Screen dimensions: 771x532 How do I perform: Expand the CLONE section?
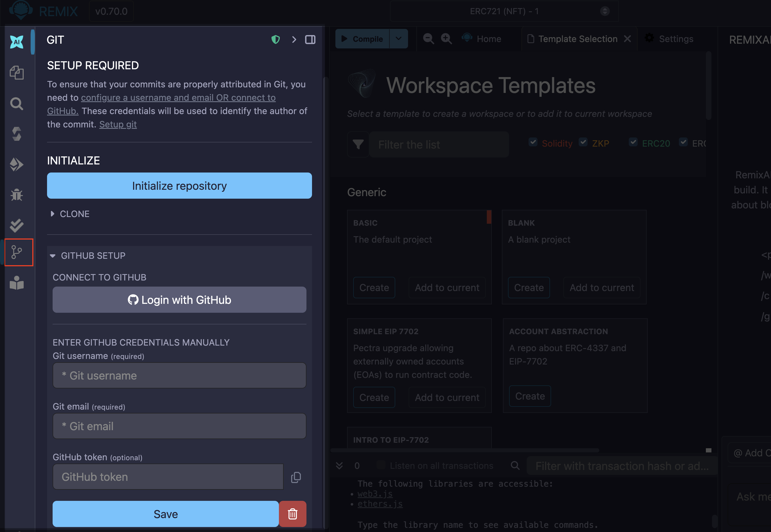pyautogui.click(x=70, y=214)
